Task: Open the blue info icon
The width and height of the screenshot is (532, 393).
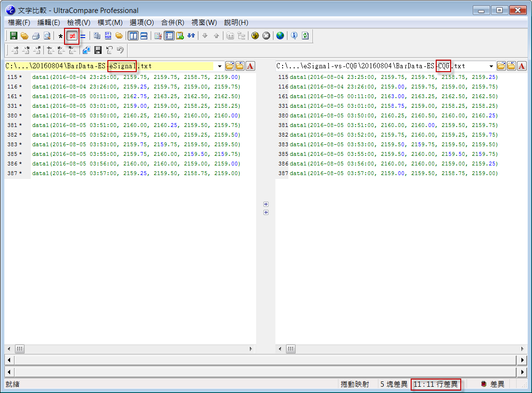Action: (294, 36)
